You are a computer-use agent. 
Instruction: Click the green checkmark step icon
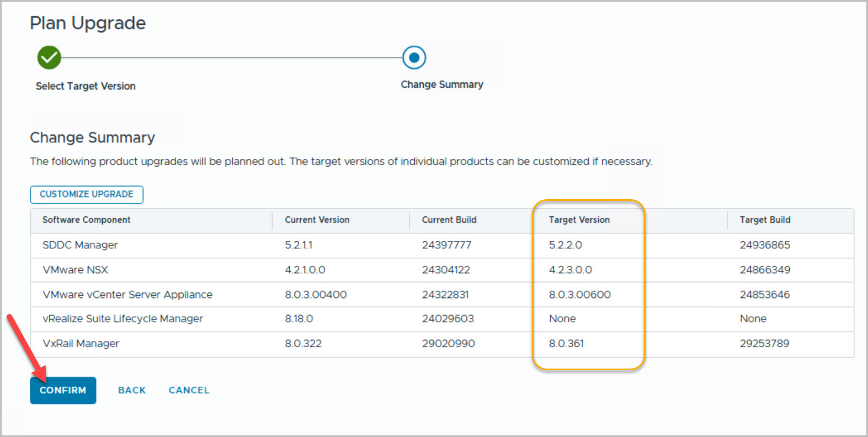pos(49,57)
